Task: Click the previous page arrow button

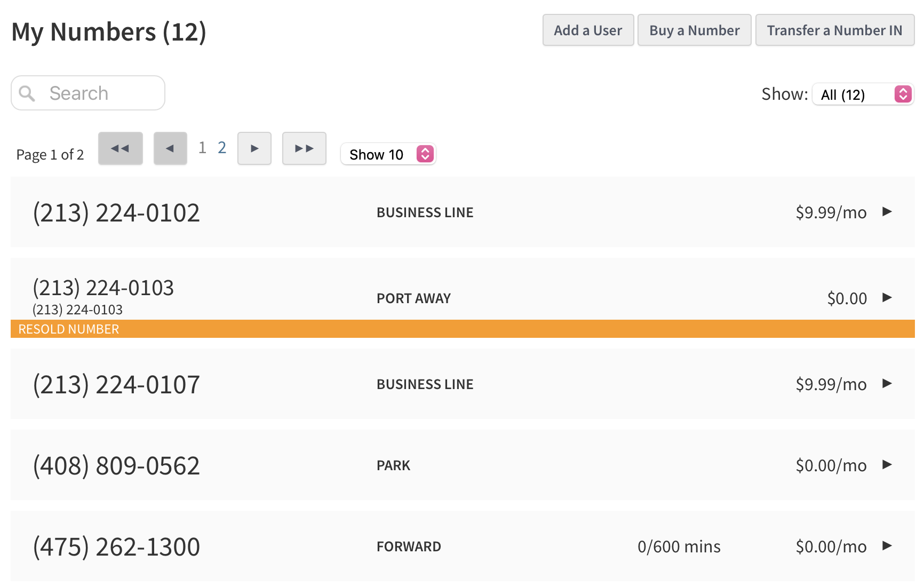Action: pyautogui.click(x=170, y=148)
